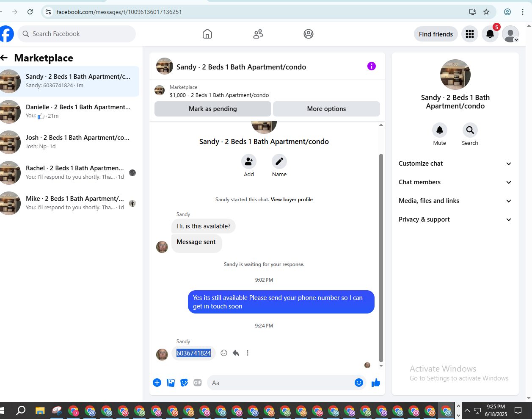532x419 pixels.
Task: Click the Aa message input field
Action: tap(281, 383)
